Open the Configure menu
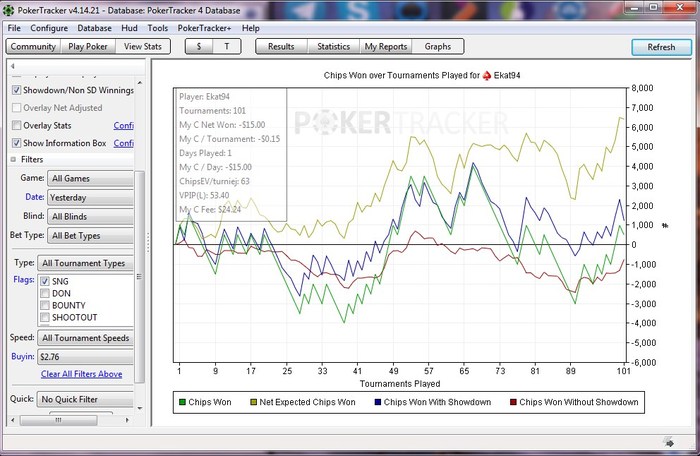700x456 pixels. [x=49, y=28]
